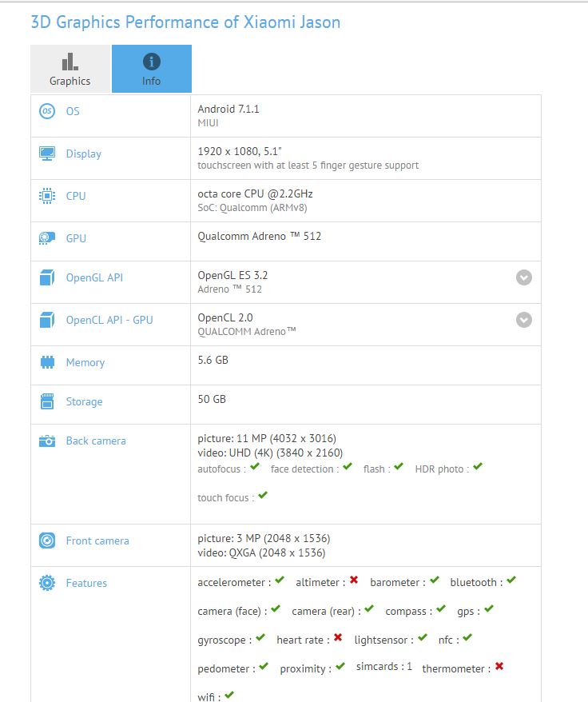Click 'video: QXGA (2048 x 1536)' text
This screenshot has height=702, width=588.
(261, 552)
